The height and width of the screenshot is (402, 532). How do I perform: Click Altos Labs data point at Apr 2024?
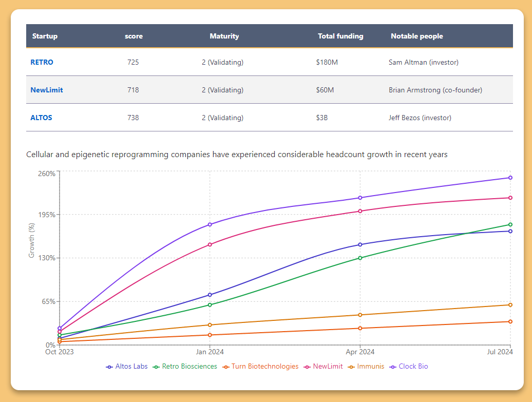tap(360, 244)
